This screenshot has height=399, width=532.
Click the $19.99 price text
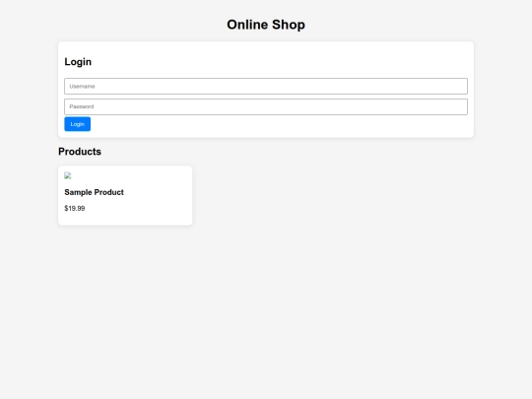[x=75, y=208]
